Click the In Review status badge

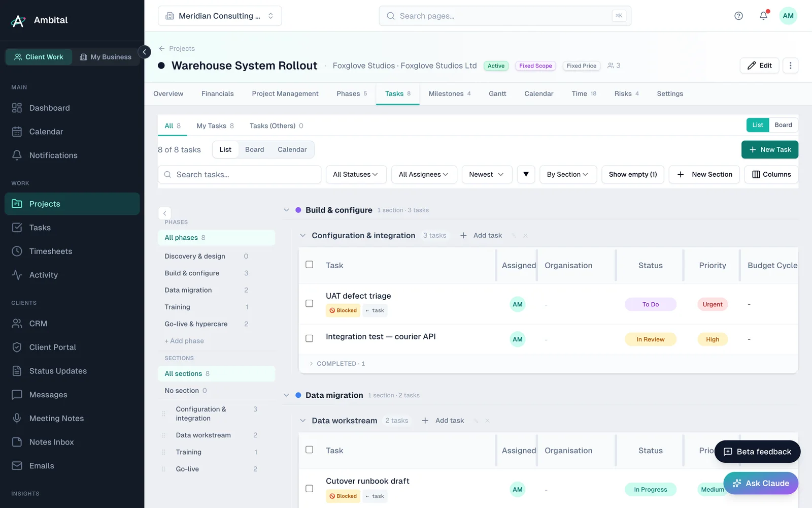point(650,339)
